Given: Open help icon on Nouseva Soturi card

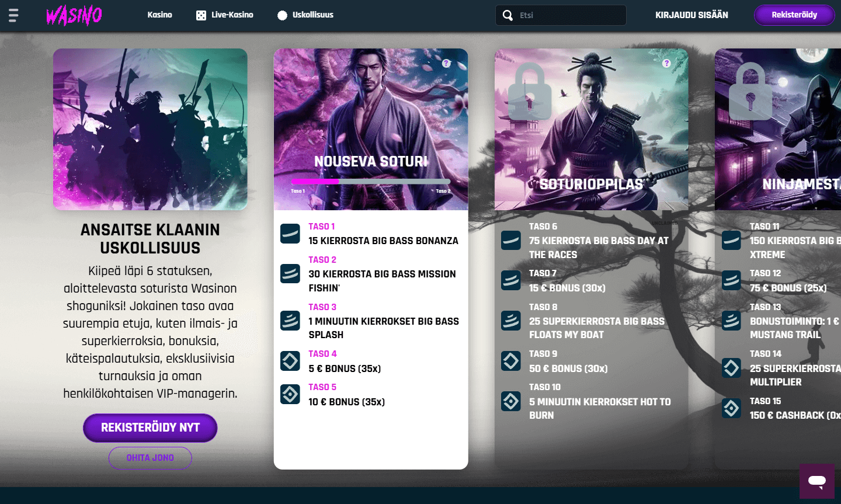Looking at the screenshot, I should coord(446,63).
